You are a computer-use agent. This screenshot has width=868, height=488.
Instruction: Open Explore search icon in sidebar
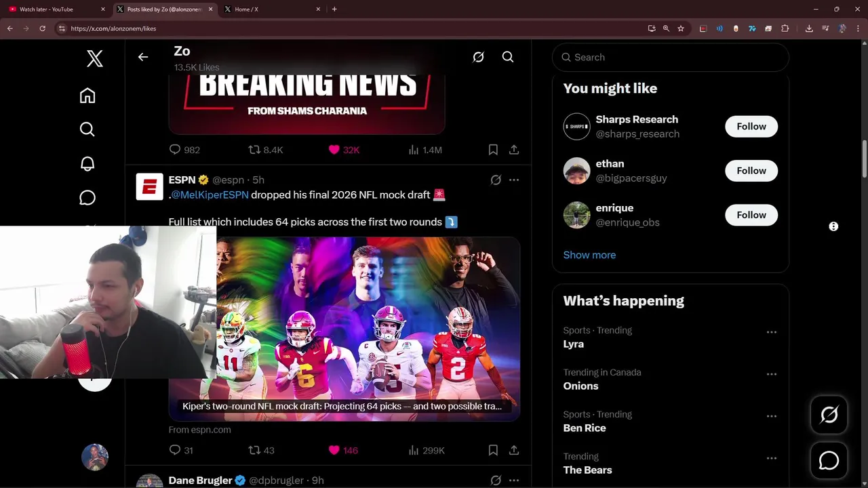(x=87, y=129)
